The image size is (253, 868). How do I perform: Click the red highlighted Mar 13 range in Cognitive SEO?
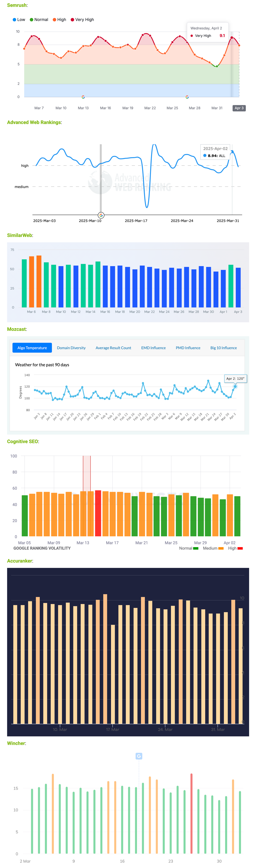pyautogui.click(x=87, y=496)
